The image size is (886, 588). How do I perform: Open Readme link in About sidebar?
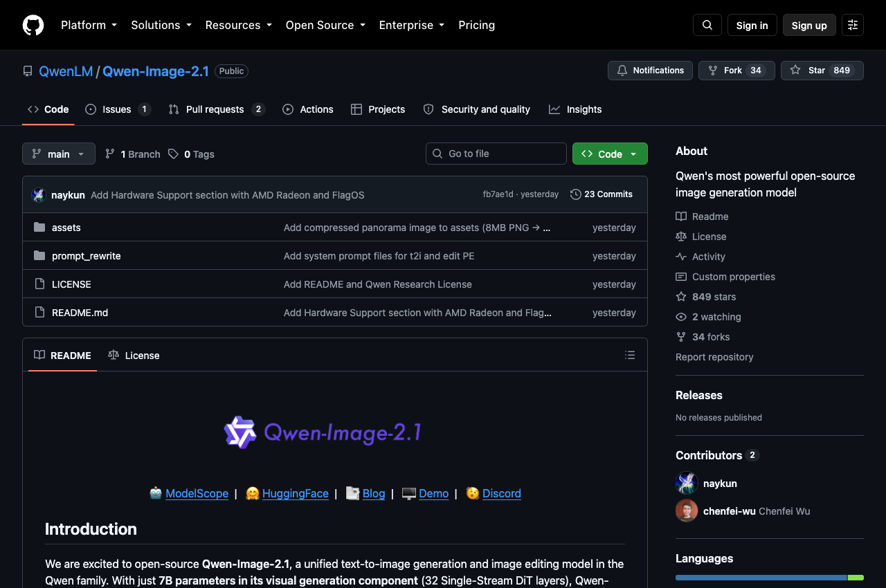click(702, 217)
